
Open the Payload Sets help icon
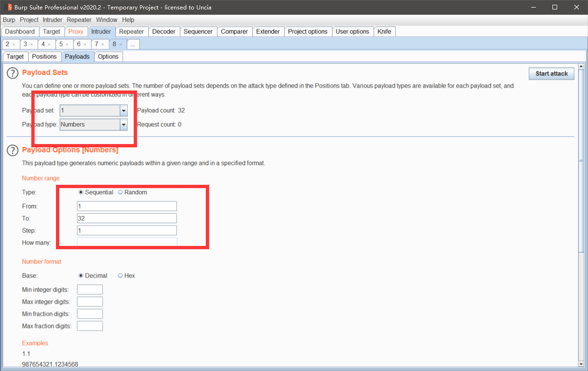click(x=13, y=73)
